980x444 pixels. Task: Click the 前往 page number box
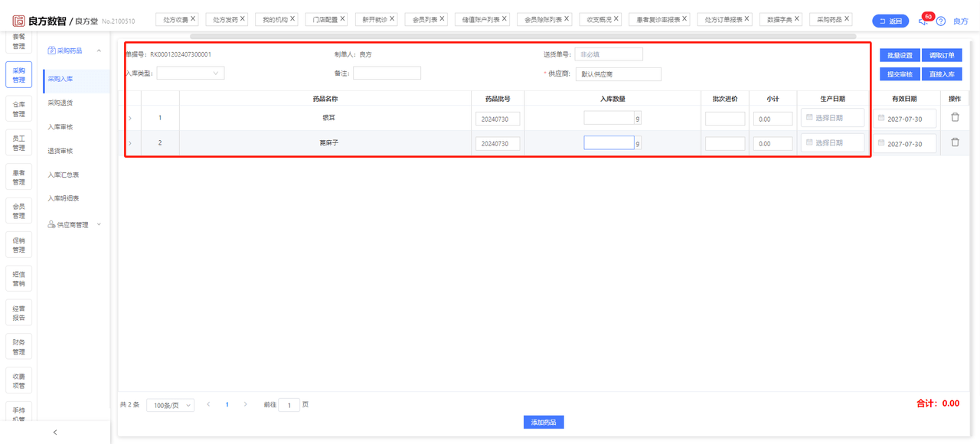[x=289, y=405]
